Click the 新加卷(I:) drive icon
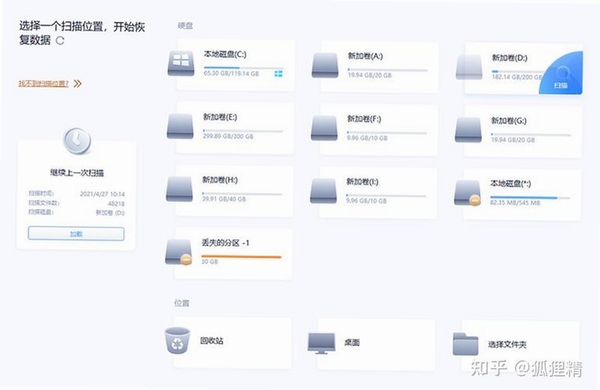 click(x=324, y=191)
